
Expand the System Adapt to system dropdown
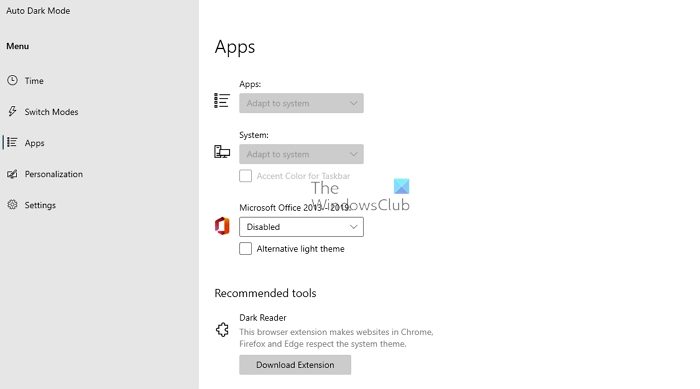click(x=301, y=154)
